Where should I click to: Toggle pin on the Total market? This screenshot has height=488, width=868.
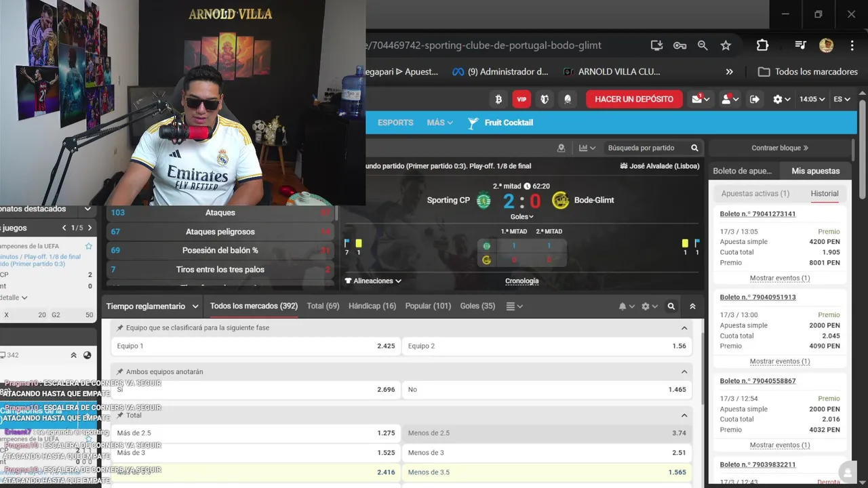[120, 415]
